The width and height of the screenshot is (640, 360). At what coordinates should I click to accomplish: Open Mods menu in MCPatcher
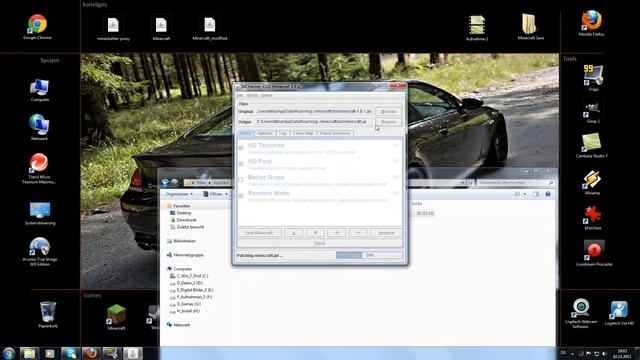pos(252,96)
